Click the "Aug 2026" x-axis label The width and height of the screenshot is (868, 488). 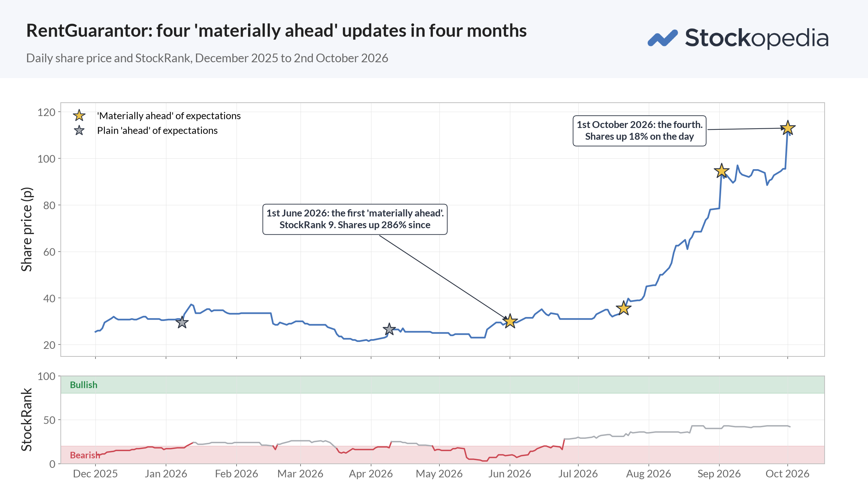point(649,474)
